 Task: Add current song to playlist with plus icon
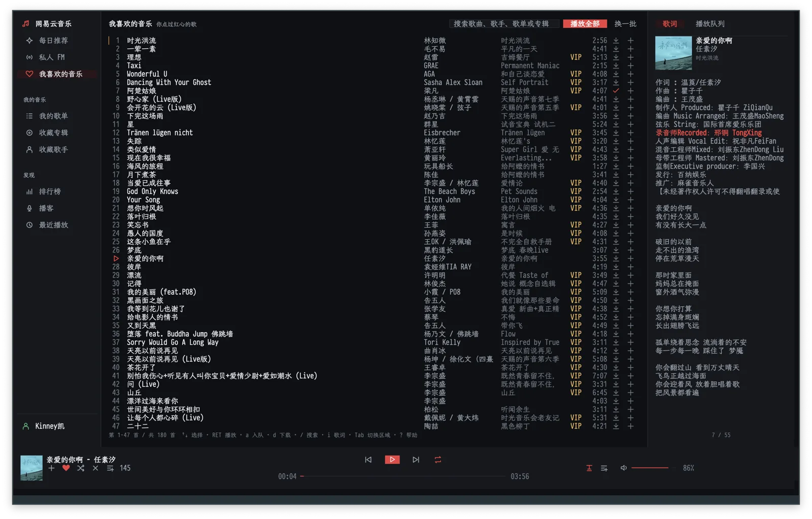click(51, 468)
